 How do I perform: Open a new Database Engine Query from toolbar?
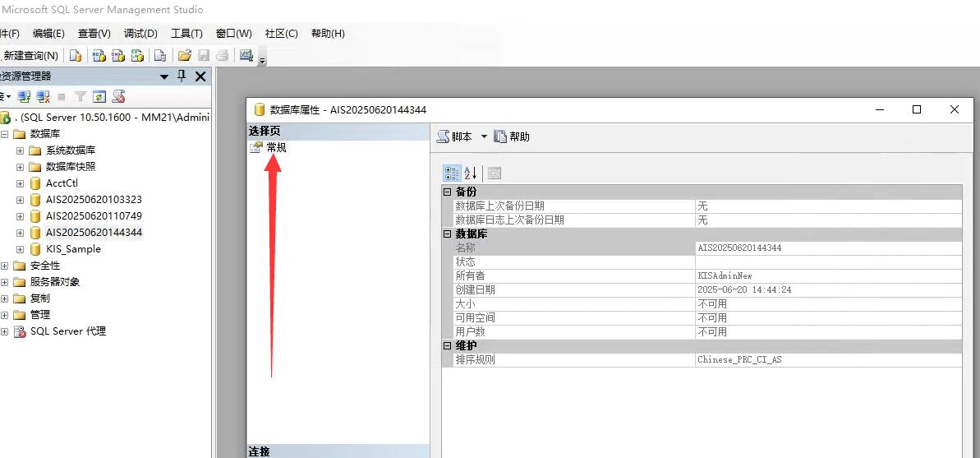point(76,56)
